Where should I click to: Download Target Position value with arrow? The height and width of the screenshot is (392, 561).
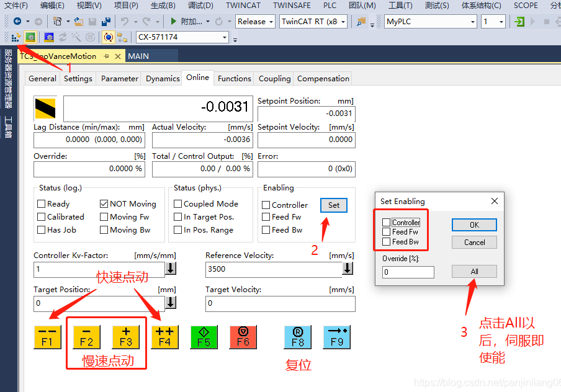tap(171, 303)
